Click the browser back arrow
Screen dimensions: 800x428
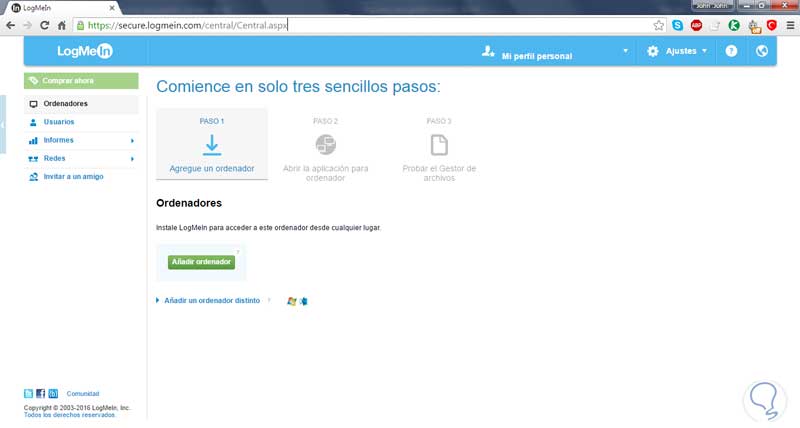point(10,25)
